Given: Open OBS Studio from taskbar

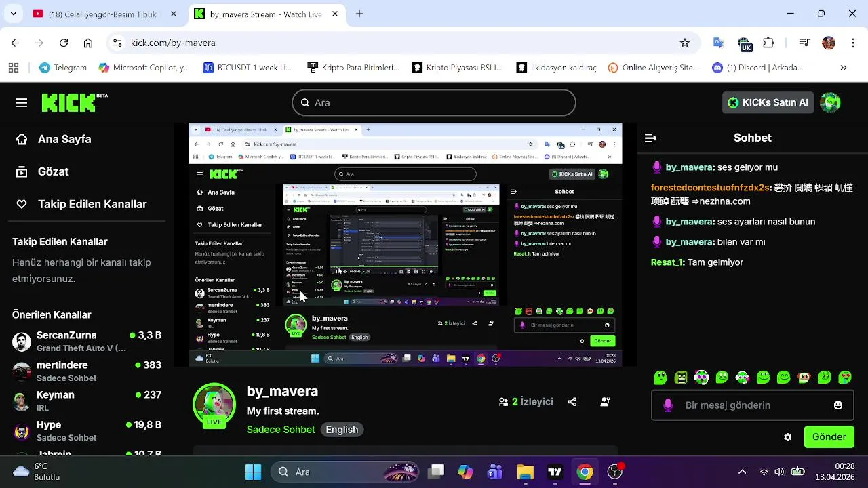Looking at the screenshot, I should coord(615,472).
